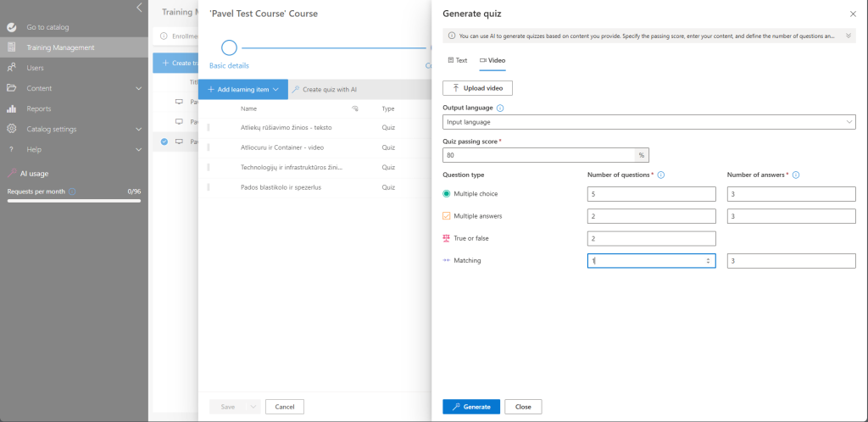Click the Requests per month info icon
Image resolution: width=868 pixels, height=422 pixels.
click(73, 192)
